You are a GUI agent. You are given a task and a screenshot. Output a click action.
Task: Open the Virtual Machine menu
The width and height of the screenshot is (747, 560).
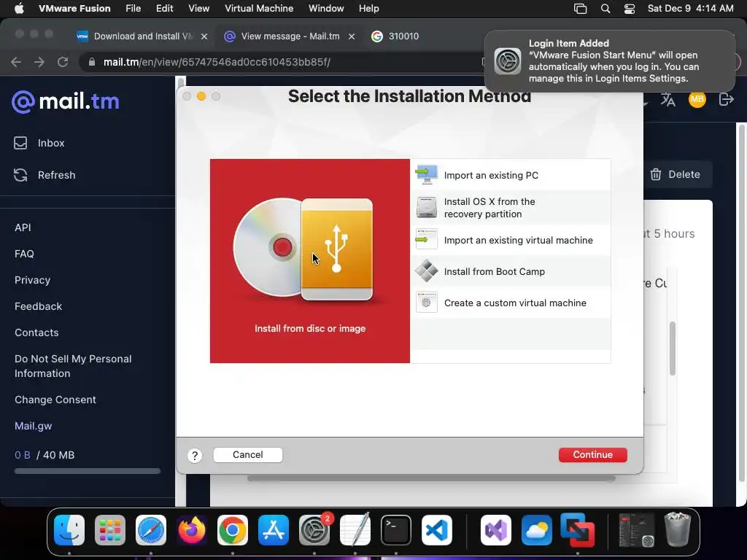coord(259,9)
